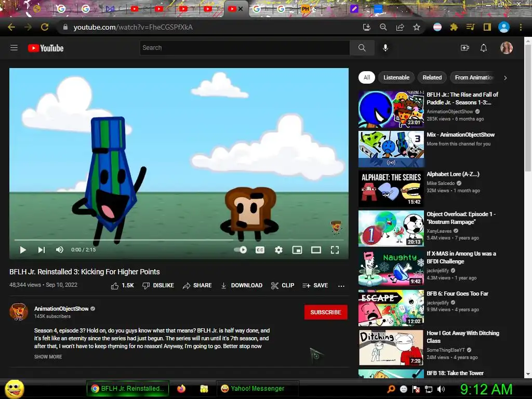The image size is (532, 399).
Task: Close the active YouTube tab
Action: 241,9
